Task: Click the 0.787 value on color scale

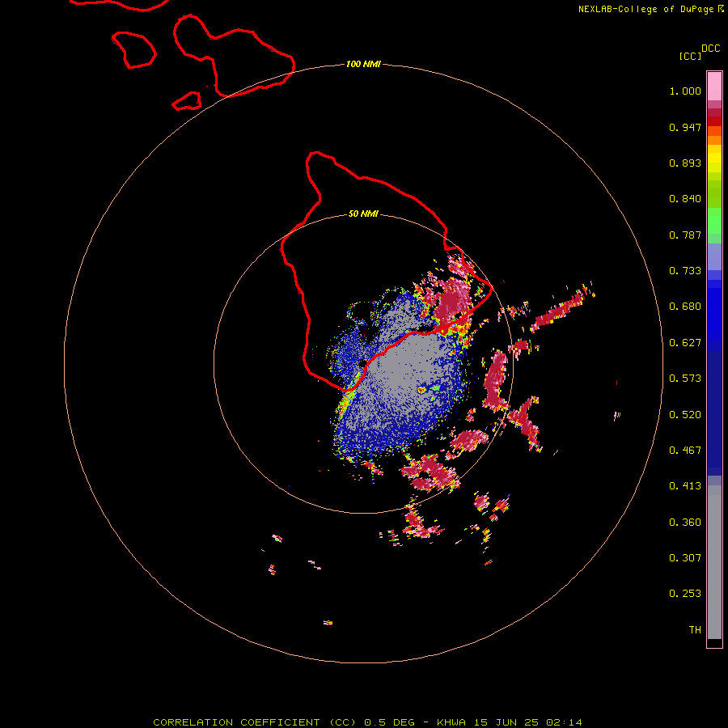Action: [x=685, y=235]
